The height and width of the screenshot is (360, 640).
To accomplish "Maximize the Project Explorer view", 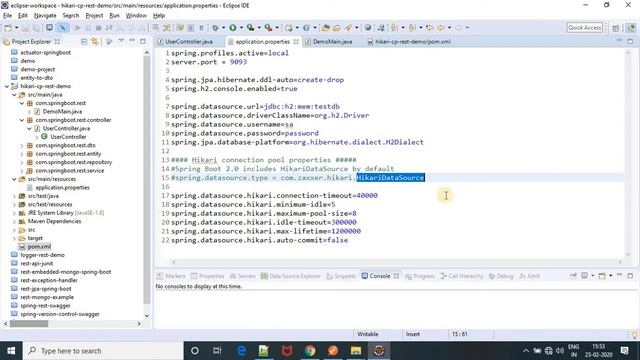I will tap(143, 41).
